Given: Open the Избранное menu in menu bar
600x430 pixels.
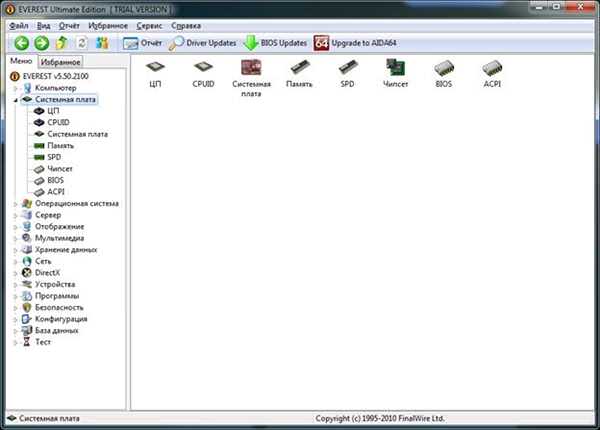Looking at the screenshot, I should (x=108, y=26).
